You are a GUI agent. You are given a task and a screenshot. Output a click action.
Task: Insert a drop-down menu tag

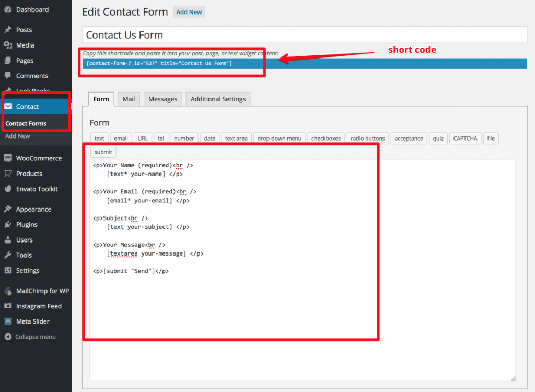279,139
